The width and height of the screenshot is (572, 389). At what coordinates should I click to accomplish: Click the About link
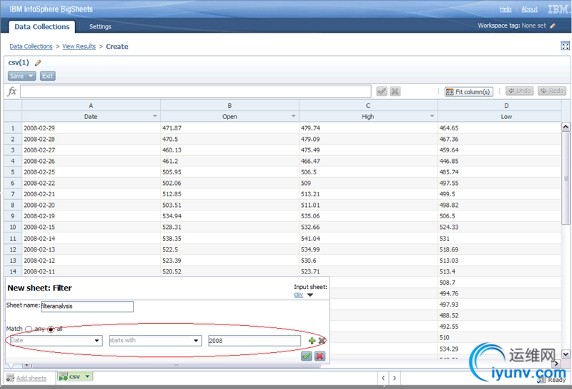pyautogui.click(x=529, y=9)
